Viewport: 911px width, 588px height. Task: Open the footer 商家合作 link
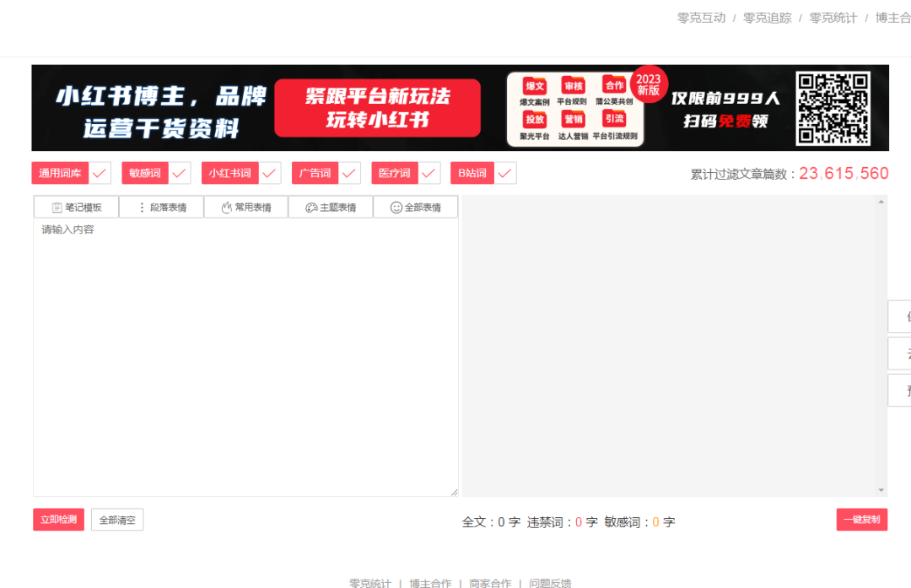(490, 583)
